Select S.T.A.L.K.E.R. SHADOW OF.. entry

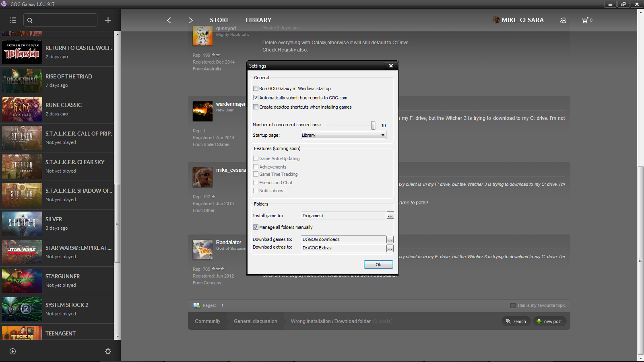(57, 195)
